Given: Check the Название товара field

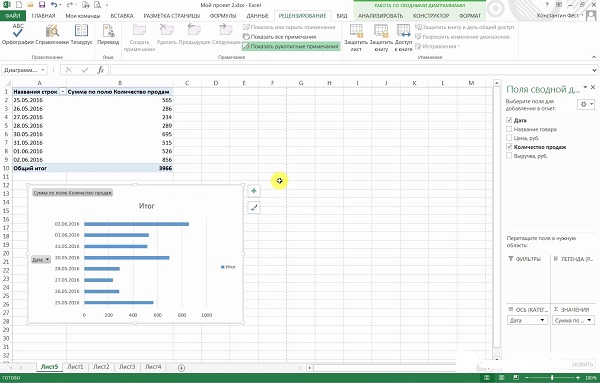Looking at the screenshot, I should coord(509,129).
